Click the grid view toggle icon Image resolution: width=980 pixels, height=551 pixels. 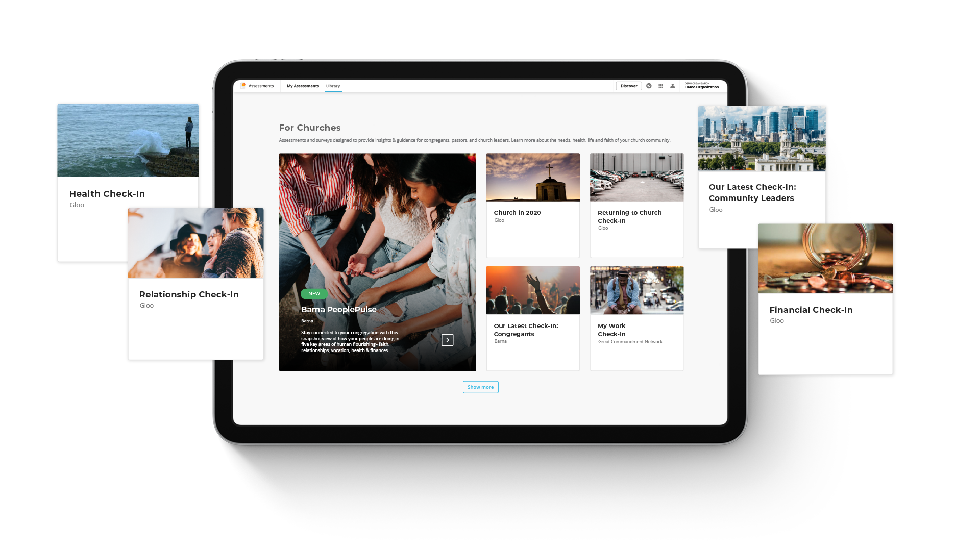[x=661, y=85]
